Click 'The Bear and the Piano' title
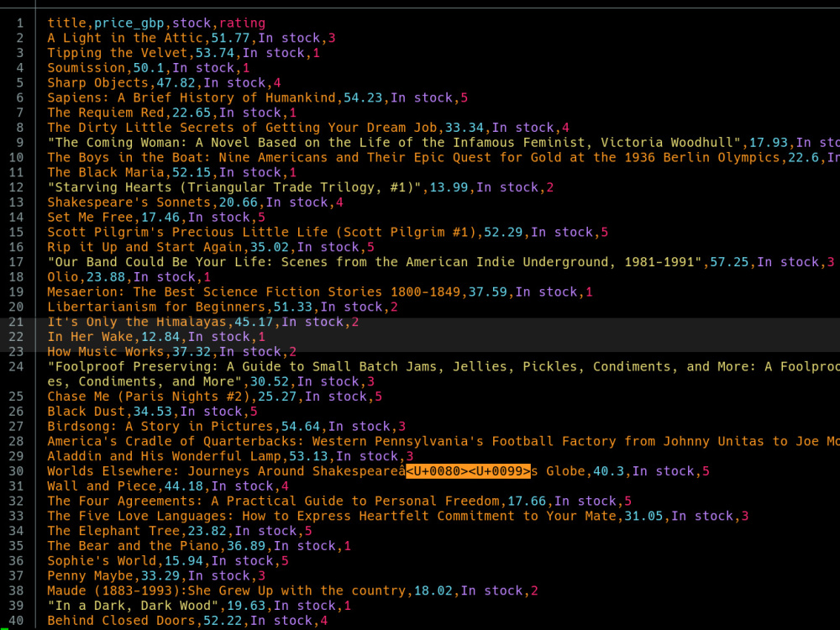 133,548
